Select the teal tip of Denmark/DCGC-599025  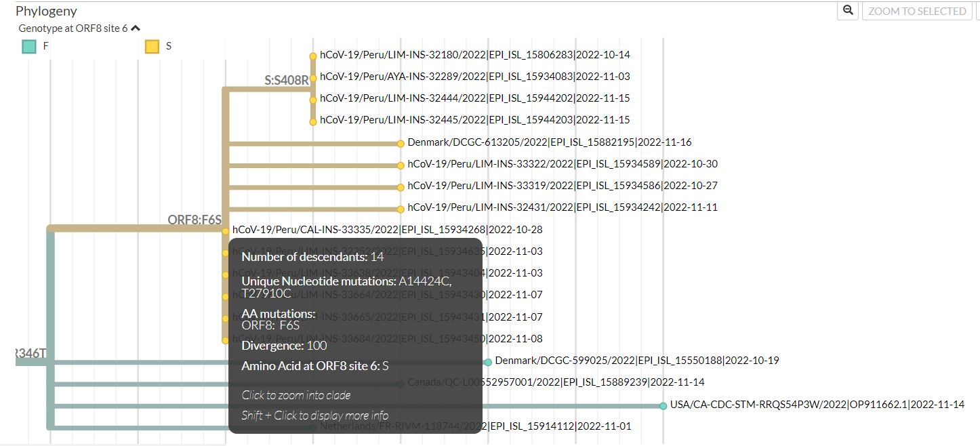[487, 361]
